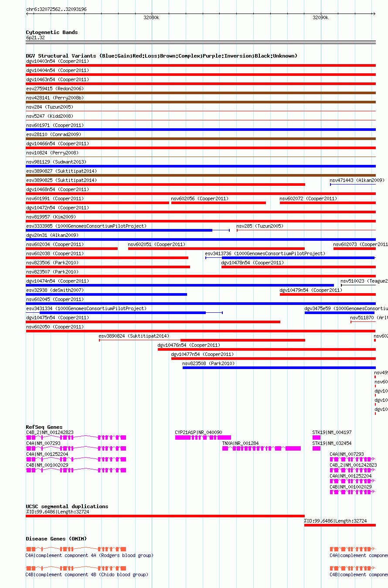Click the nsv471443 (Alkan2009) variant label

[357, 180]
